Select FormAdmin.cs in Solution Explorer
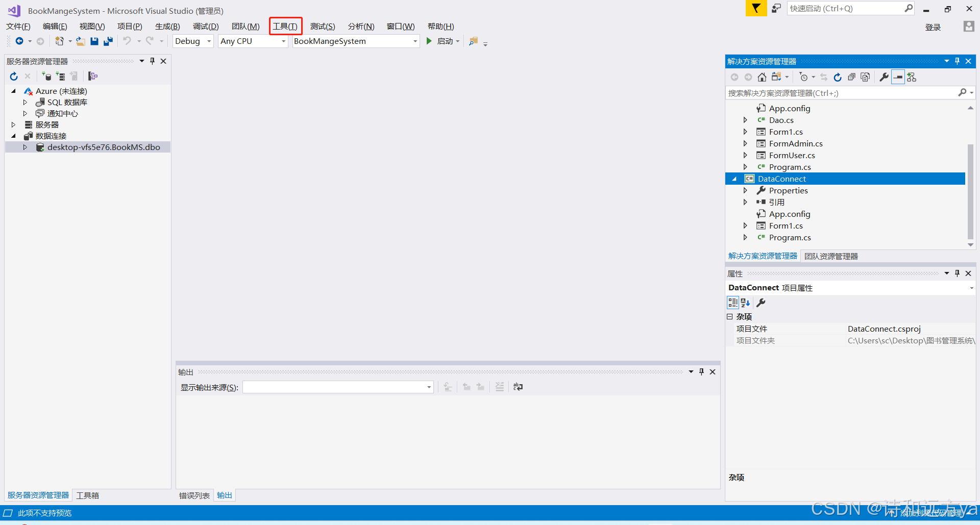 tap(796, 144)
